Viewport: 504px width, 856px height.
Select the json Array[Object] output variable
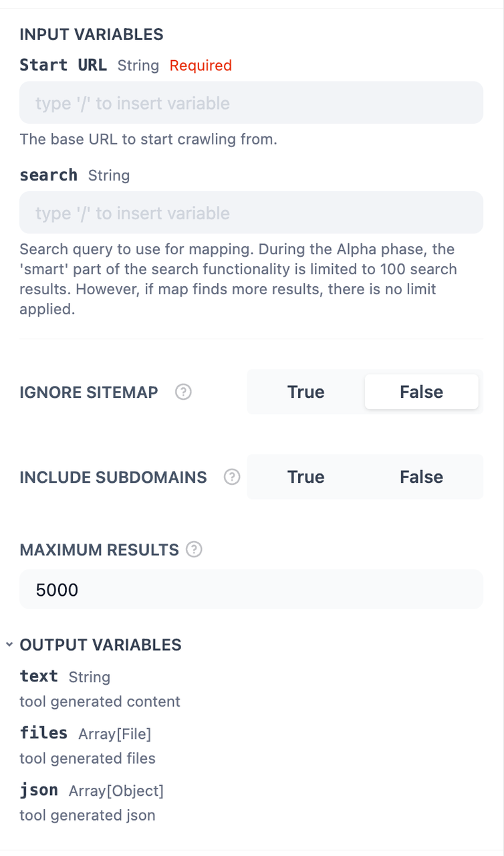point(39,790)
